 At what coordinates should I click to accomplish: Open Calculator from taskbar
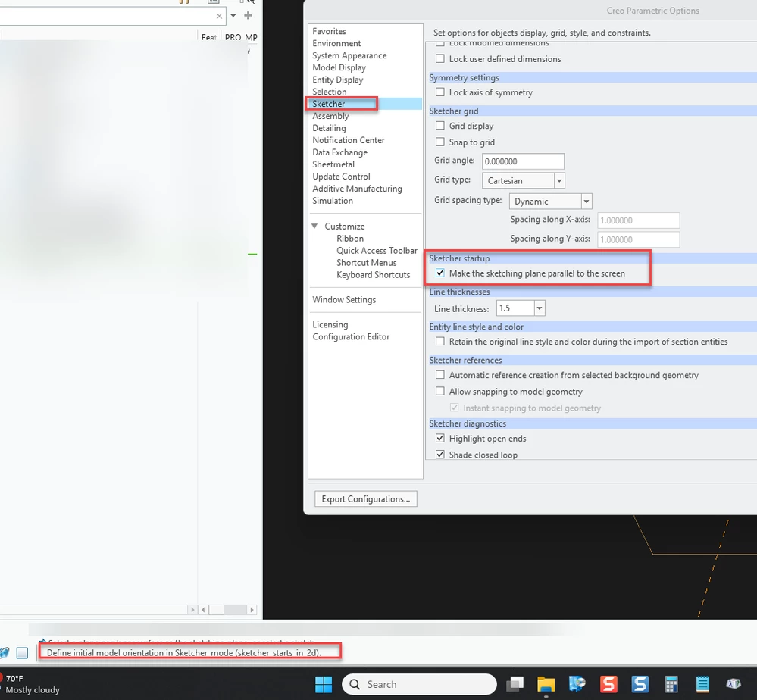pyautogui.click(x=671, y=684)
